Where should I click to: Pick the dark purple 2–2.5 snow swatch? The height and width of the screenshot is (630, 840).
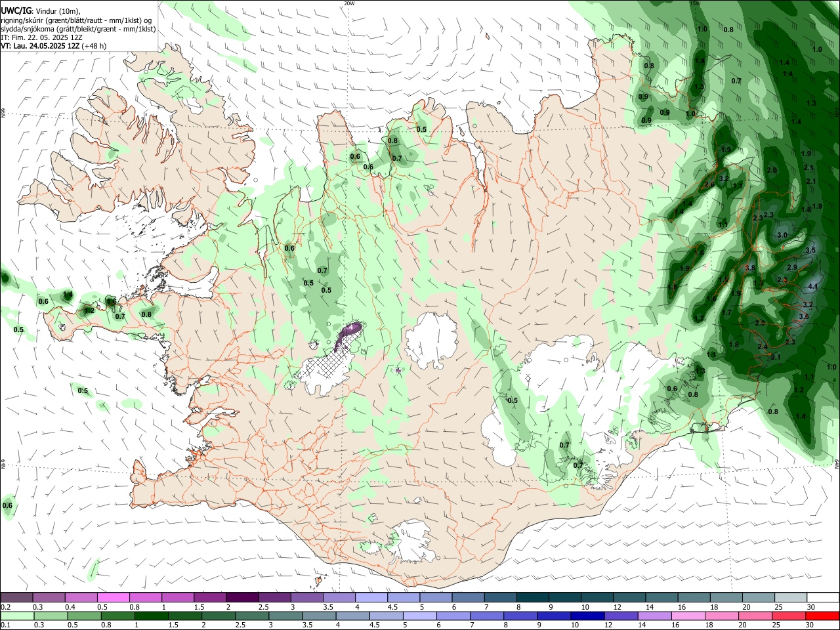242,598
